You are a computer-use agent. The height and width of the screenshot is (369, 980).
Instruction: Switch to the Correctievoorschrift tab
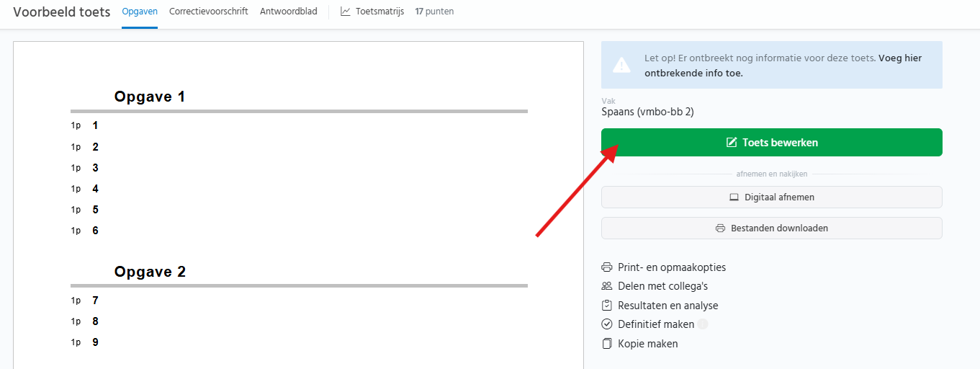(x=209, y=12)
